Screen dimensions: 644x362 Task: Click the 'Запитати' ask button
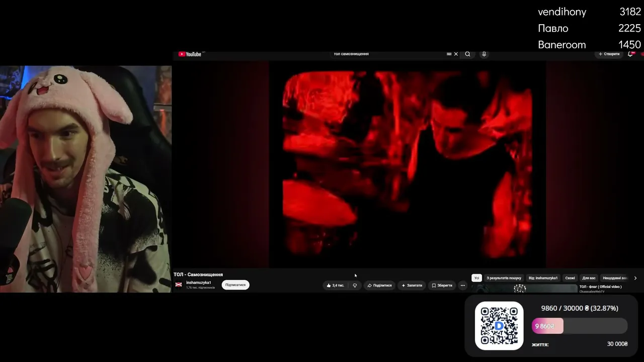[x=412, y=285]
